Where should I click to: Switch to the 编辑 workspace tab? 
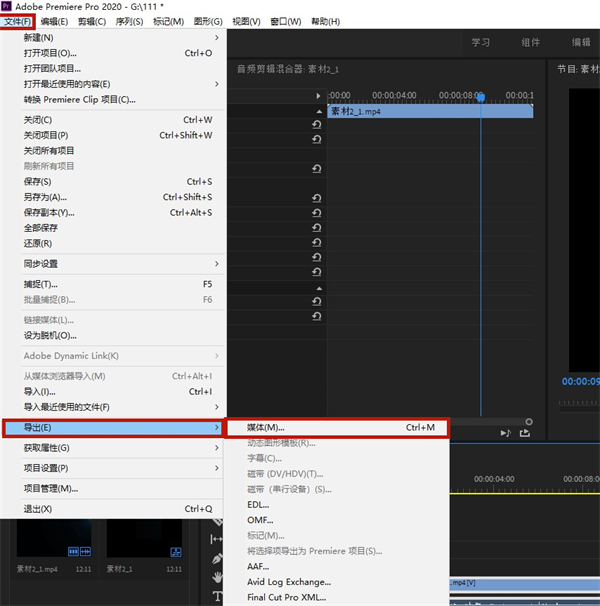tap(581, 42)
